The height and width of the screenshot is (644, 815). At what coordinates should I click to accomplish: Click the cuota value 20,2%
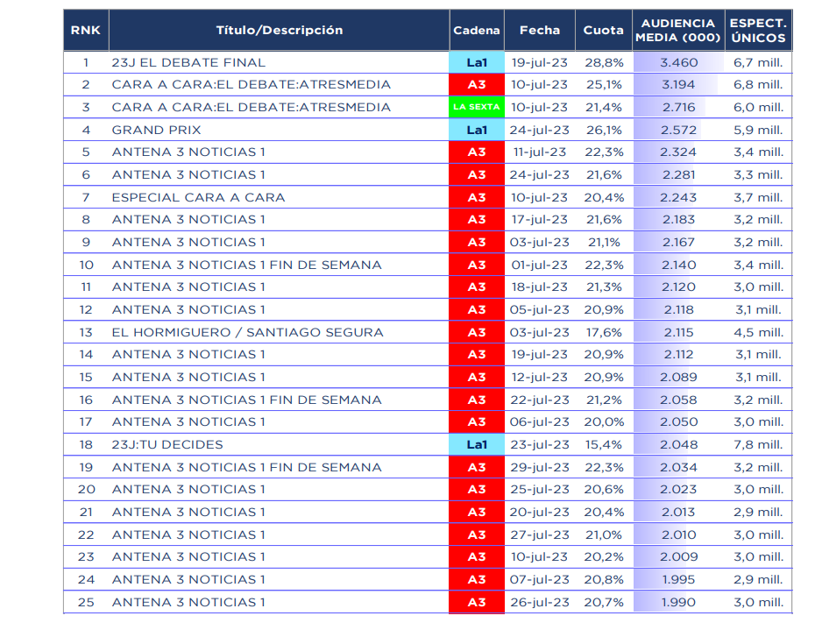[604, 557]
